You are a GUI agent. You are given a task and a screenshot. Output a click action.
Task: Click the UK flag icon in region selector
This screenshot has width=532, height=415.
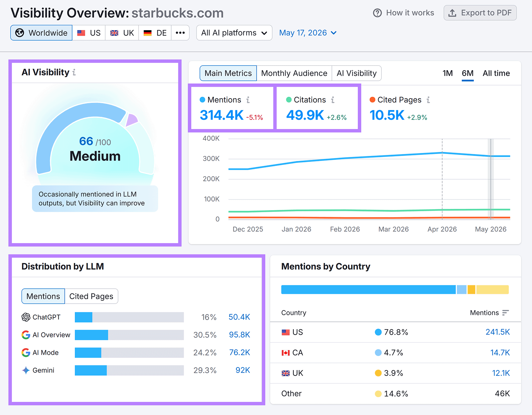[114, 33]
